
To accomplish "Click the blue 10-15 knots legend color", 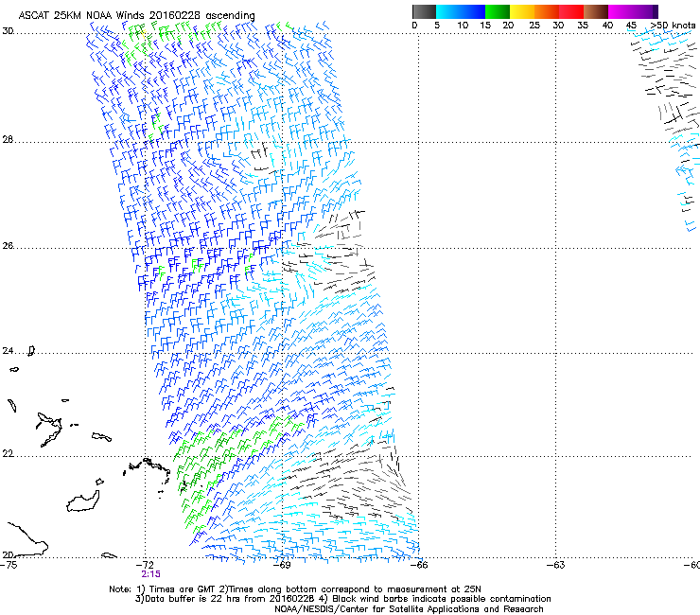I will [x=473, y=11].
